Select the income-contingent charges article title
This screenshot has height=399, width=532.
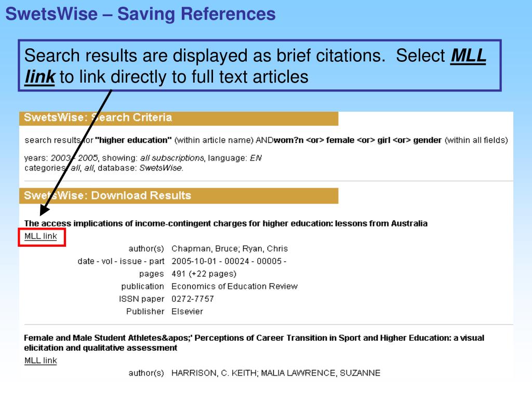225,223
